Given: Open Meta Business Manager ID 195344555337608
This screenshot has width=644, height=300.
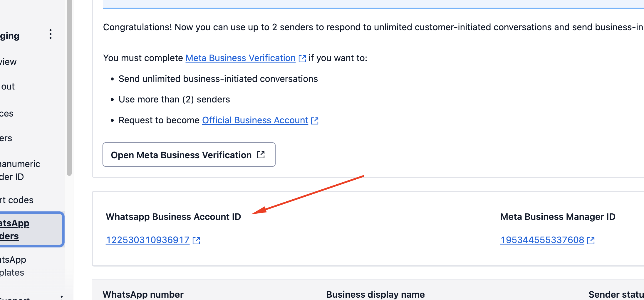Looking at the screenshot, I should (x=542, y=240).
